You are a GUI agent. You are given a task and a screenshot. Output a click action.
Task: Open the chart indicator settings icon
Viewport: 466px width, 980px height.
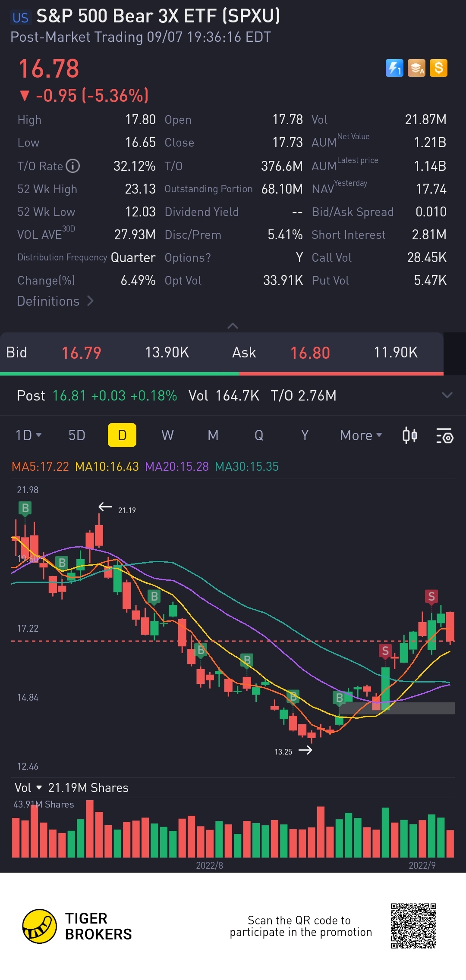pos(444,435)
